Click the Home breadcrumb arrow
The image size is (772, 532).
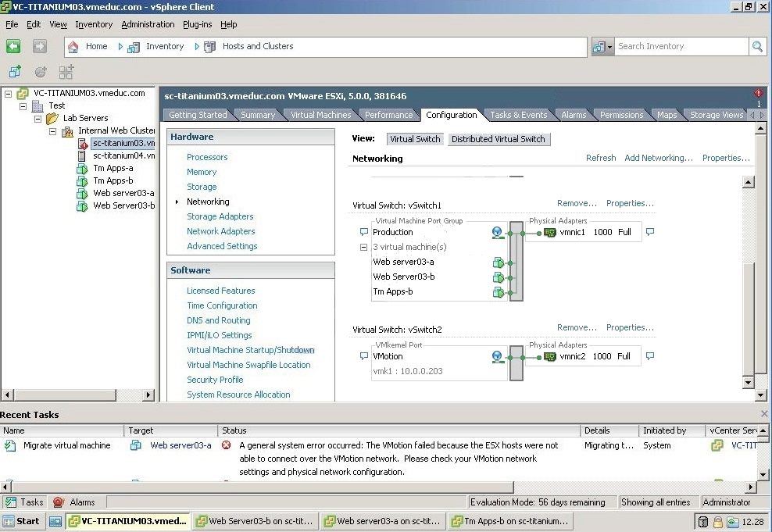(x=120, y=46)
